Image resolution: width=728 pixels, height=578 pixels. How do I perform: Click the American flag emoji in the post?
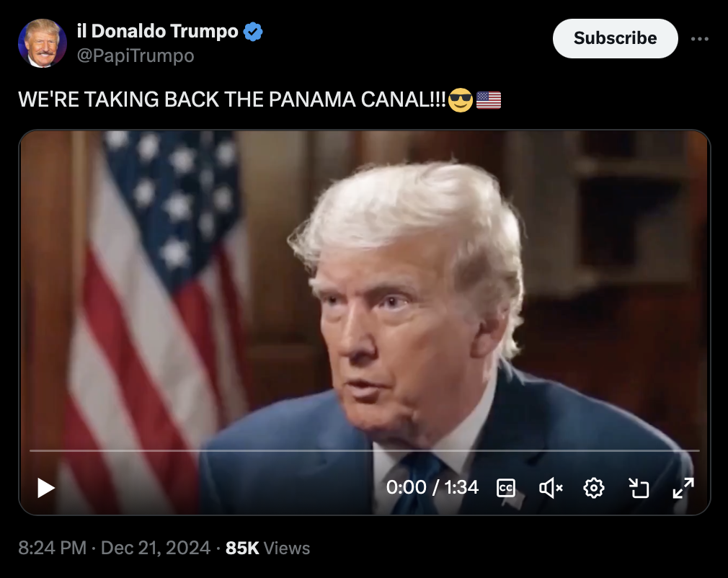[x=489, y=99]
